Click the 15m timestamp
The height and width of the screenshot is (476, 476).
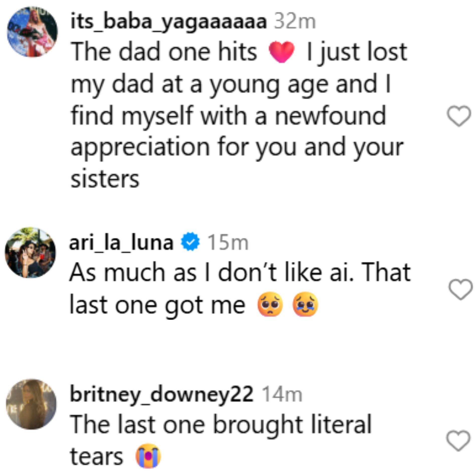[228, 243]
